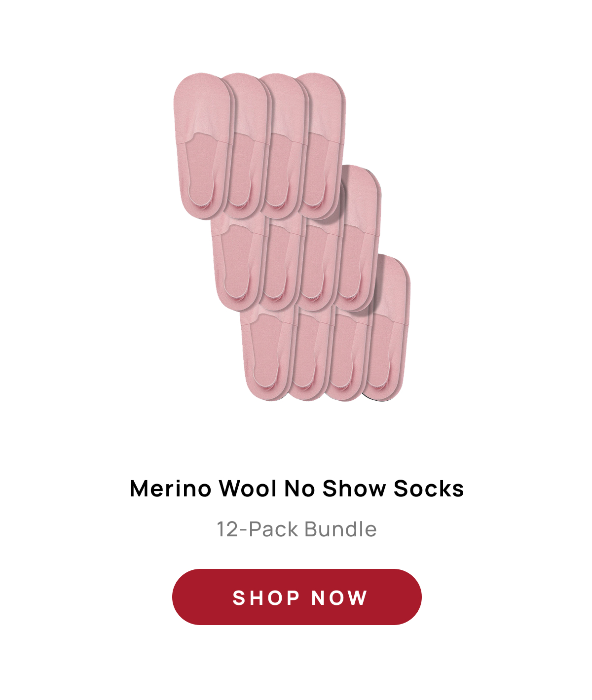Click the leftmost sock in the middle row
Image resolution: width=592 pixels, height=700 pixels.
click(237, 264)
